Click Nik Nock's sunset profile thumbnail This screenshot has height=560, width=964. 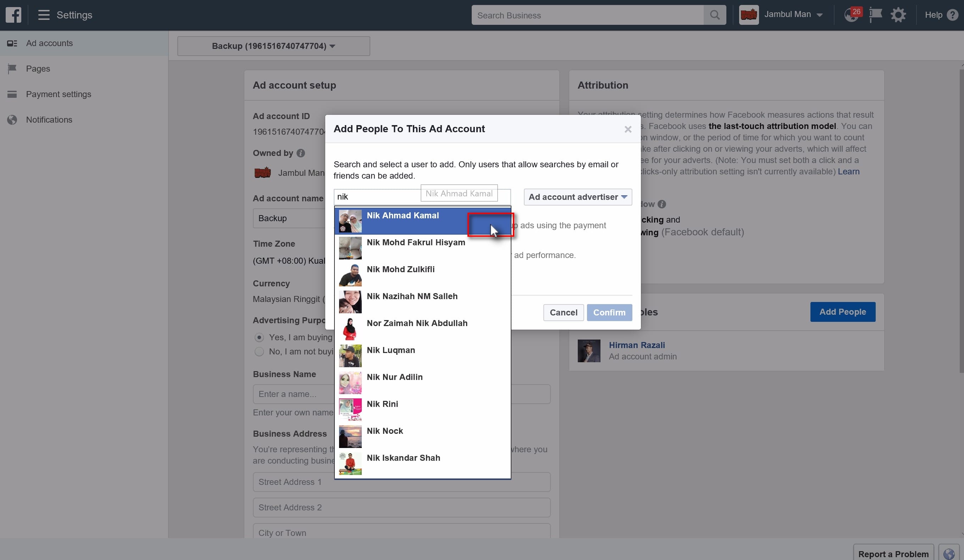coord(350,436)
